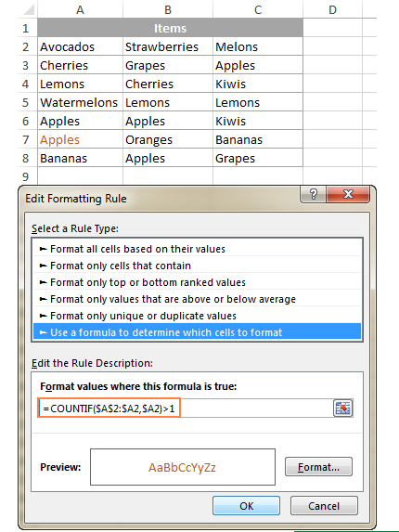Select row 7 header
The image size is (399, 532).
(x=26, y=139)
